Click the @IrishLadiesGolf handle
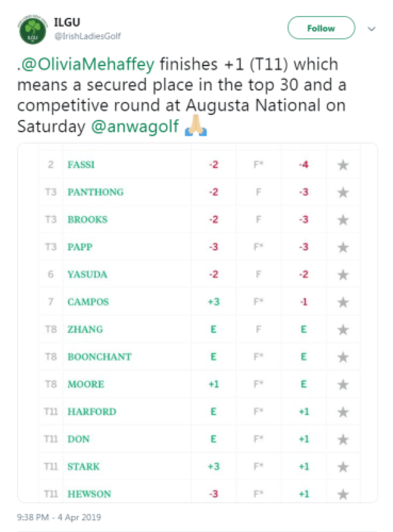Image resolution: width=393 pixels, height=532 pixels. [x=88, y=36]
